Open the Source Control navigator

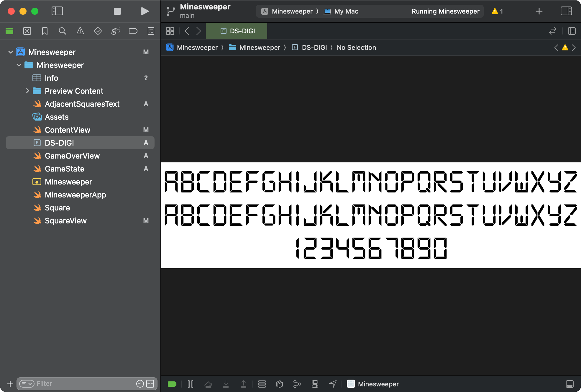(x=27, y=31)
